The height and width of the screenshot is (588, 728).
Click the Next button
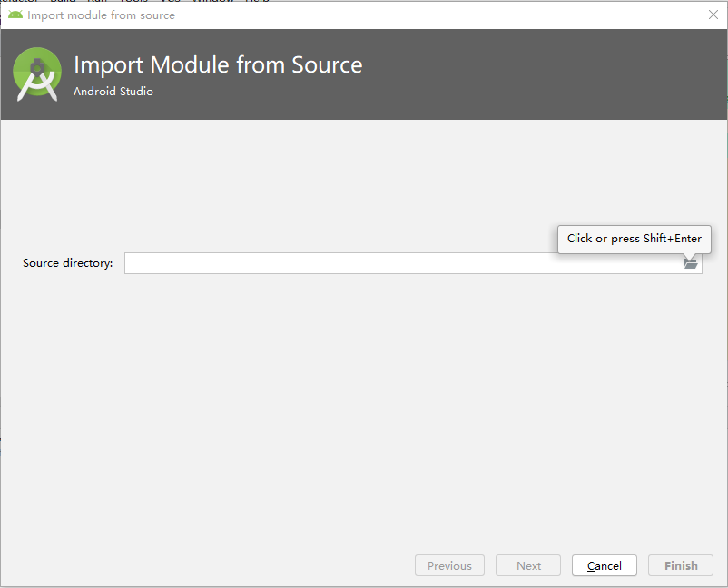528,565
